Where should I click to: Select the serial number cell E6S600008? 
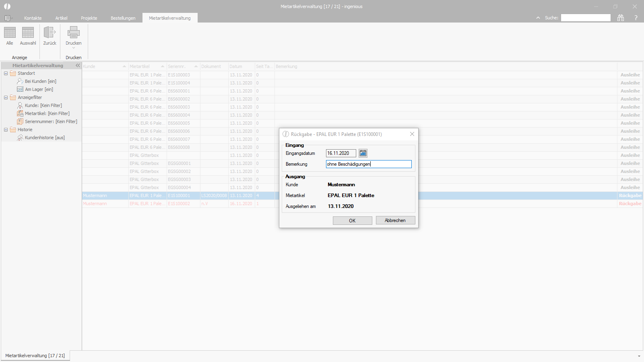(183, 147)
